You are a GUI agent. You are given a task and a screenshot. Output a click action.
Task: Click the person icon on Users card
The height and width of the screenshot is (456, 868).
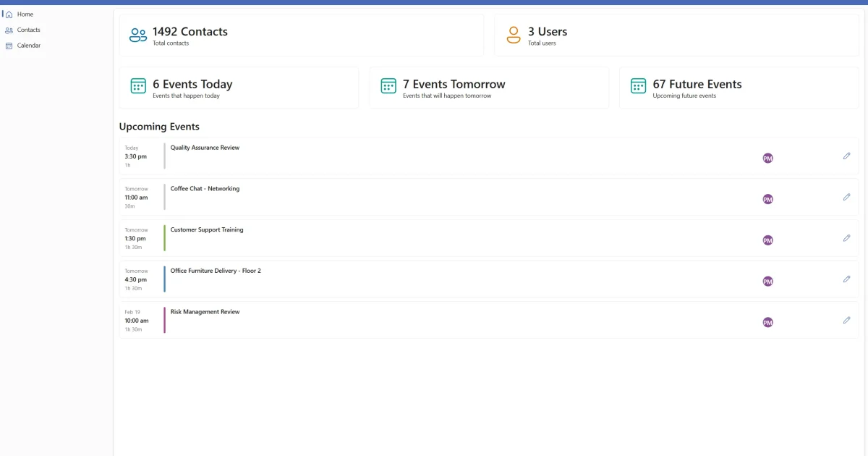click(x=514, y=35)
